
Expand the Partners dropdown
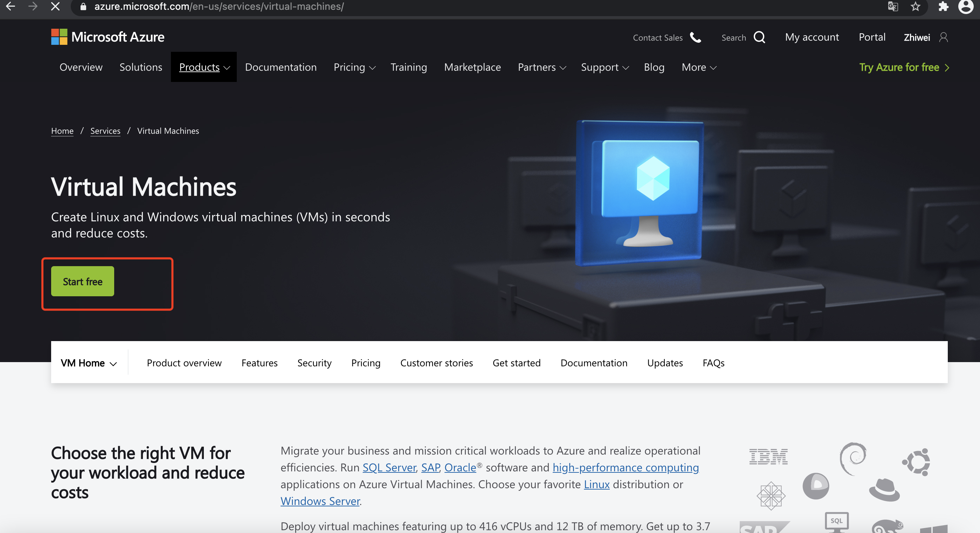coord(542,67)
